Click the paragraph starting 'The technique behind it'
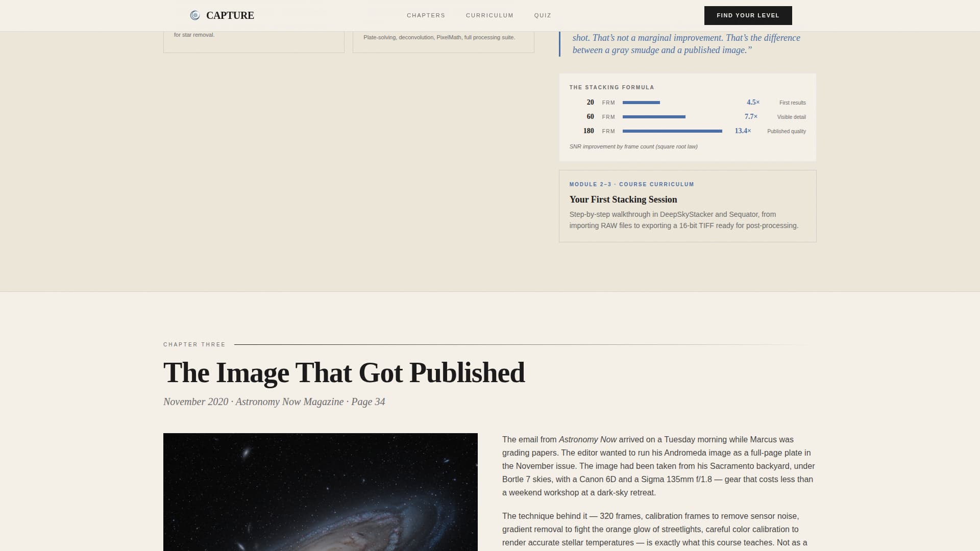The width and height of the screenshot is (980, 551). (655, 531)
